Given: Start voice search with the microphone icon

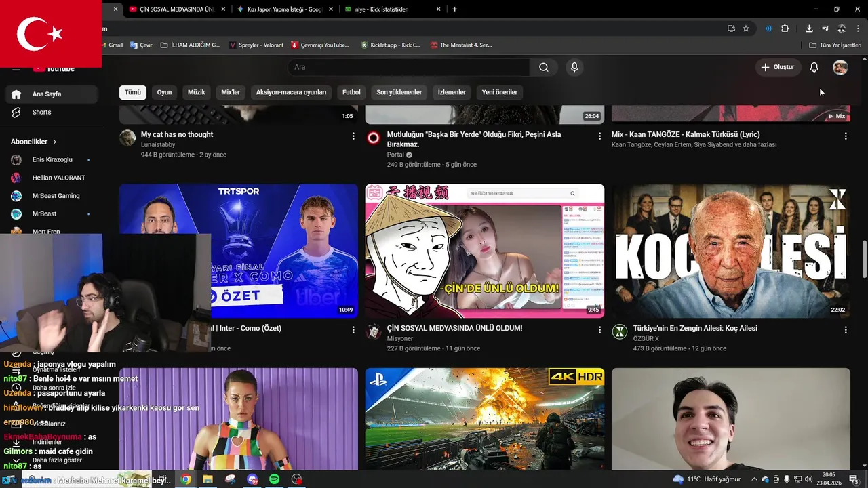Looking at the screenshot, I should [574, 67].
